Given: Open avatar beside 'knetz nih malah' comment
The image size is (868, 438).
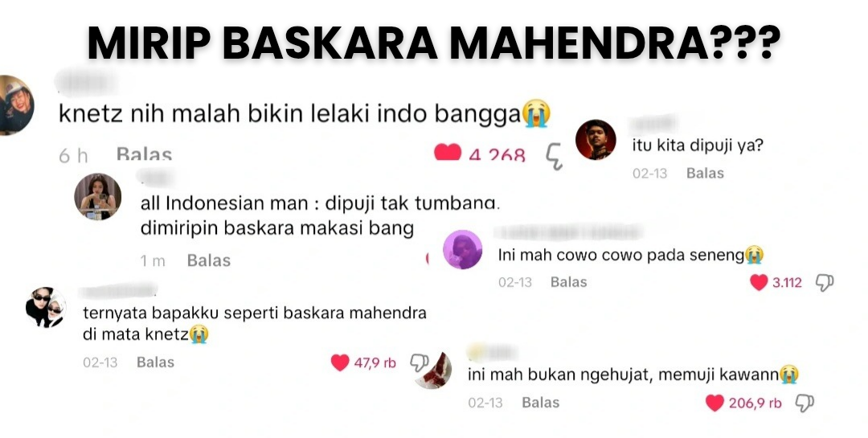Looking at the screenshot, I should tap(15, 105).
